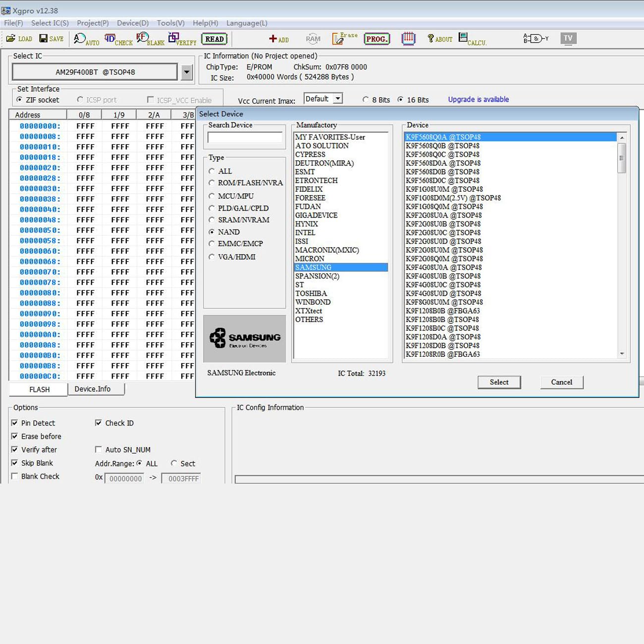Click the address range end field
The image size is (644, 644).
click(181, 479)
